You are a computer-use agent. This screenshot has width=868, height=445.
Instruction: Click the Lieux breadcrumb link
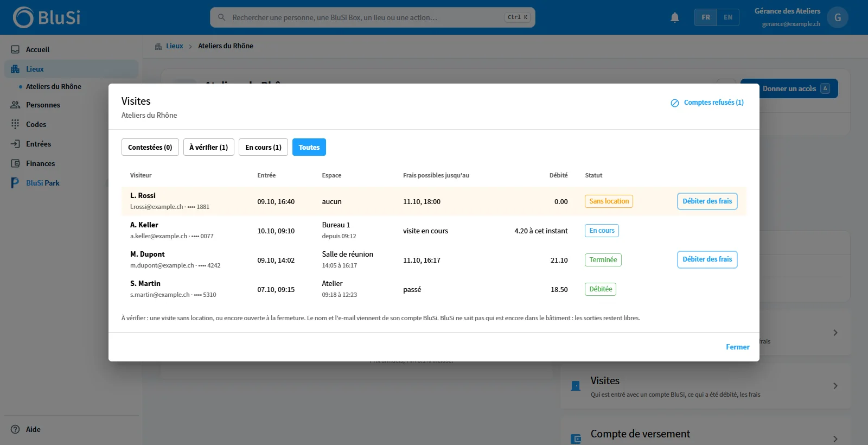[175, 46]
